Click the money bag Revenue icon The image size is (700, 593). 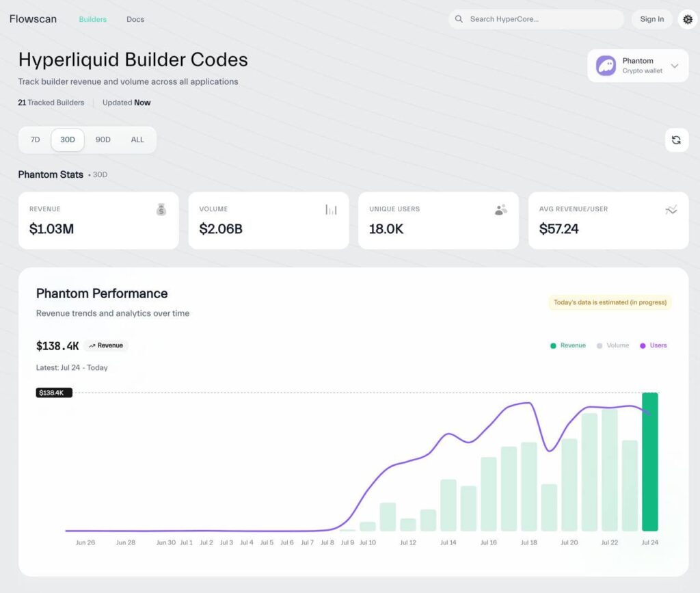[x=161, y=210]
